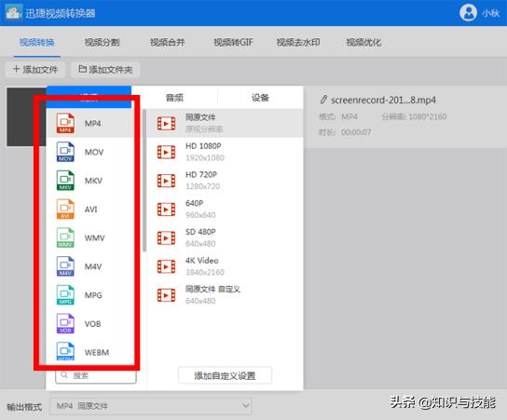Click the 640P label text
This screenshot has width=507, height=420.
point(195,203)
